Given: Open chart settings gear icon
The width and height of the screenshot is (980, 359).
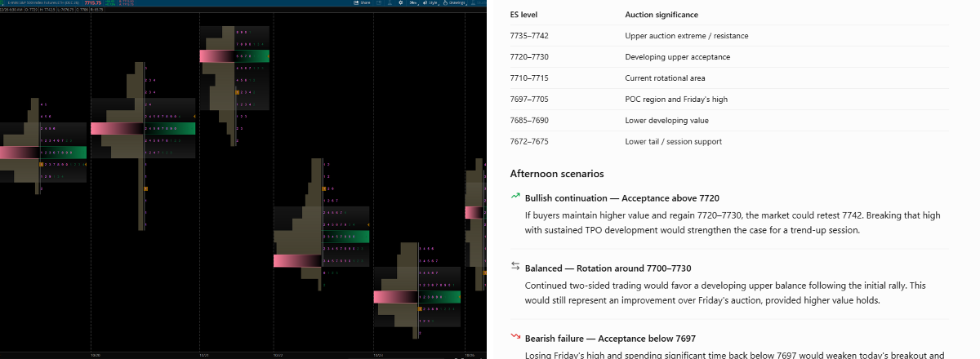Looking at the screenshot, I should (x=400, y=2).
